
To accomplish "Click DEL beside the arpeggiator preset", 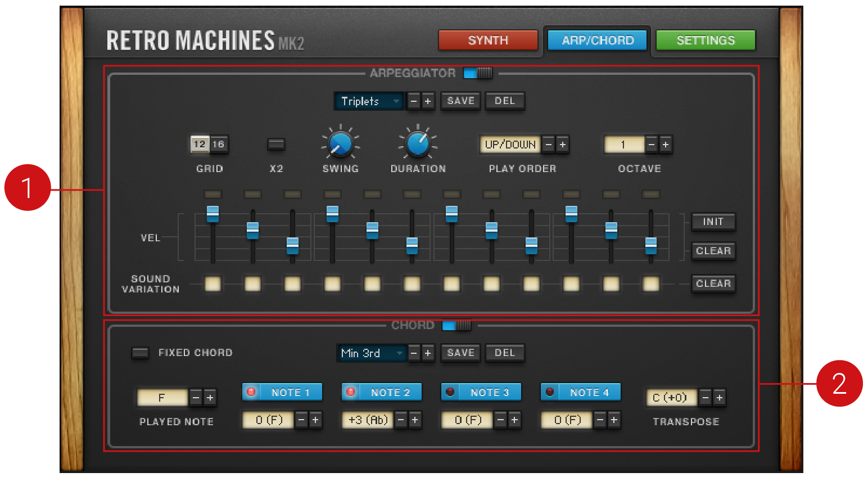I will pyautogui.click(x=504, y=101).
